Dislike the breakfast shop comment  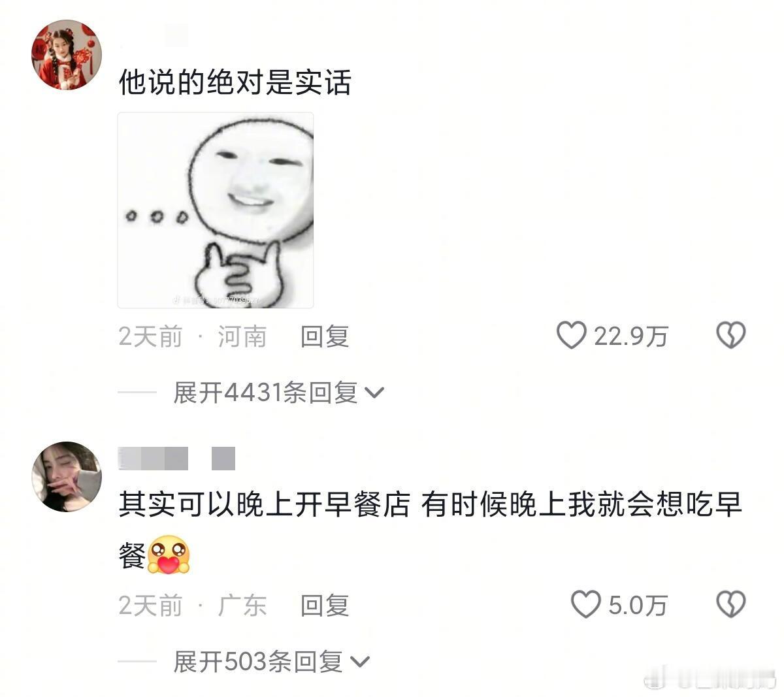coord(730,605)
